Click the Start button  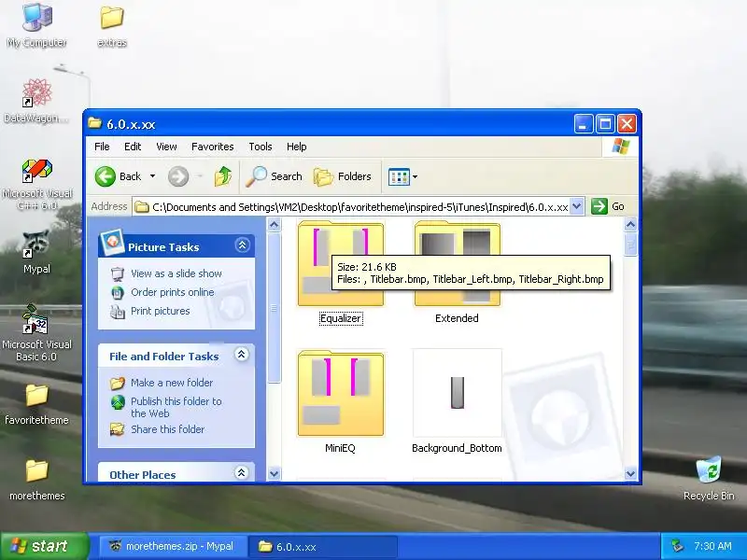pos(44,546)
